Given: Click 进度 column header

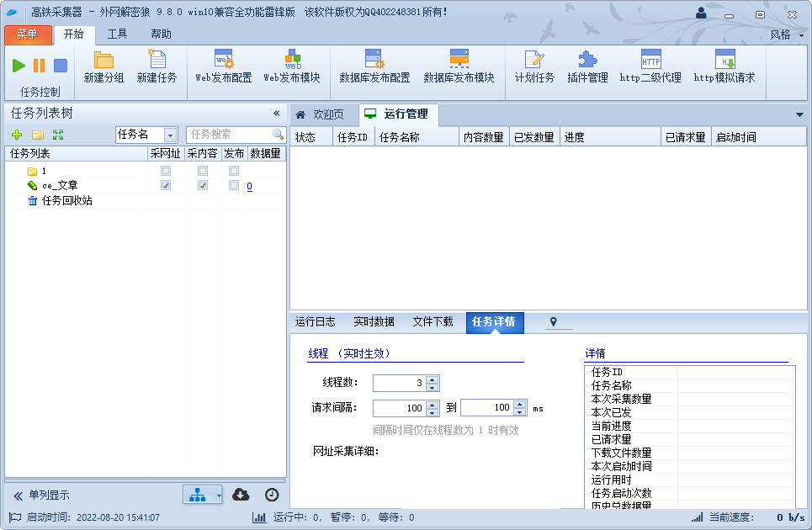Looking at the screenshot, I should (x=611, y=137).
